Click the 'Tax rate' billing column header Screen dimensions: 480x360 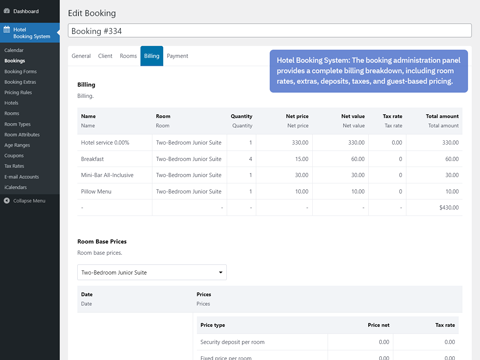click(392, 116)
